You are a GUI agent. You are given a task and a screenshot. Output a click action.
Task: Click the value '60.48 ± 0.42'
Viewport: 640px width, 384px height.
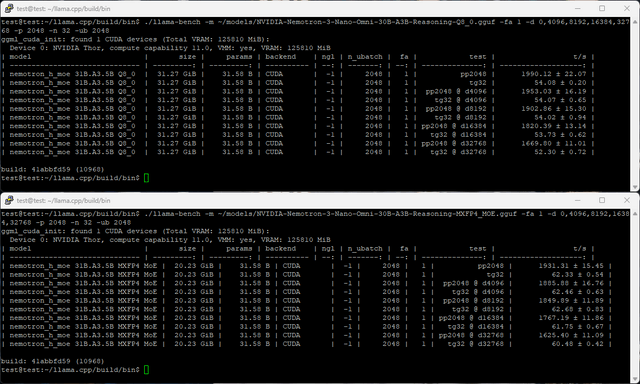point(578,344)
